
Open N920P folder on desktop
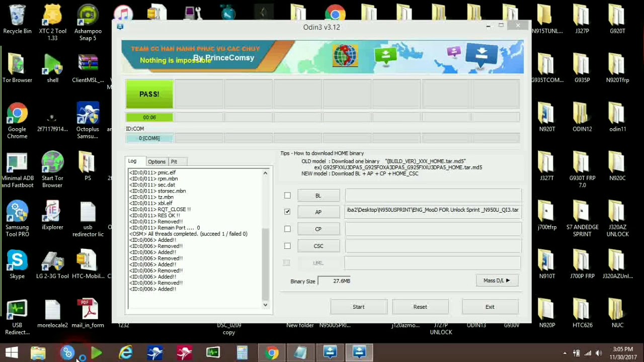547,314
